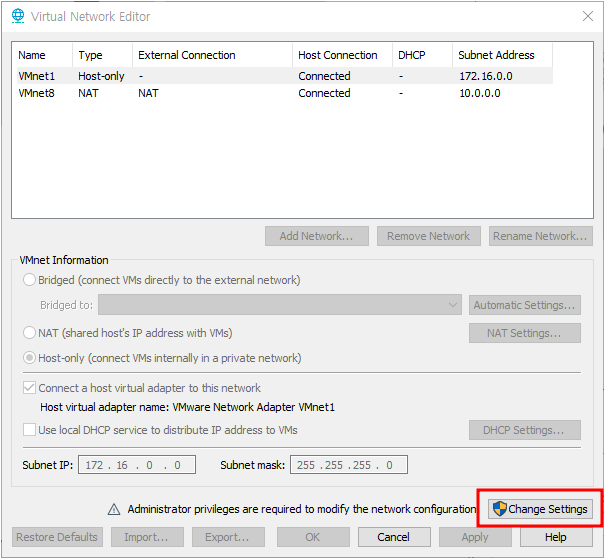Select the Bridged radio button
The image size is (605, 559).
tap(29, 280)
